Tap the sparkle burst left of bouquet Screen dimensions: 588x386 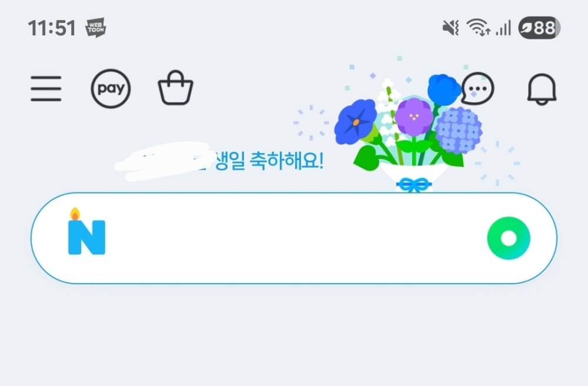[x=311, y=122]
